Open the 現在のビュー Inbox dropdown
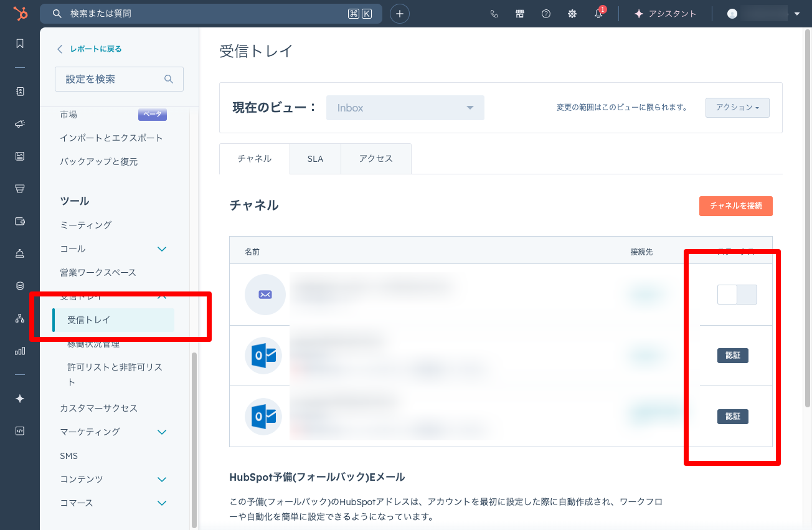This screenshot has height=530, width=812. point(405,108)
